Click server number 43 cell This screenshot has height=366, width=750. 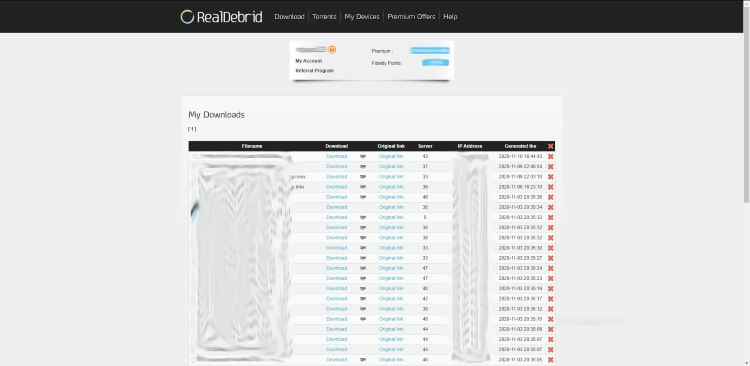(425, 156)
